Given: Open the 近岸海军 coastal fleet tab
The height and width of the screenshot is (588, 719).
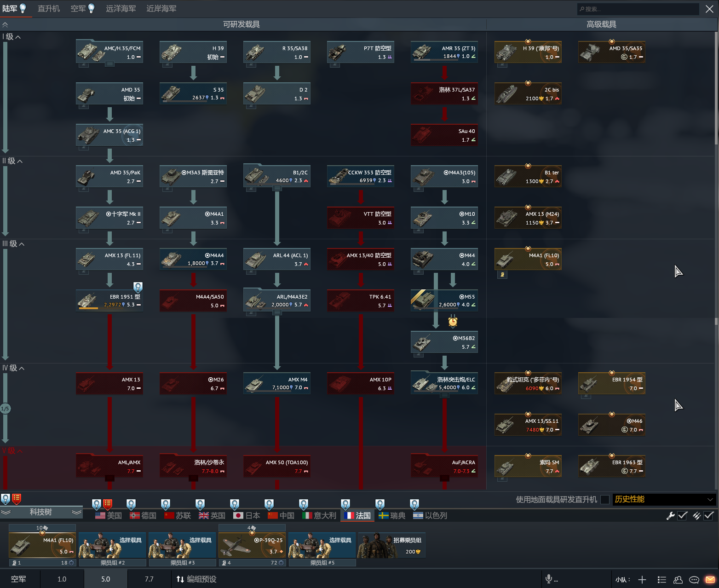Looking at the screenshot, I should click(x=161, y=9).
